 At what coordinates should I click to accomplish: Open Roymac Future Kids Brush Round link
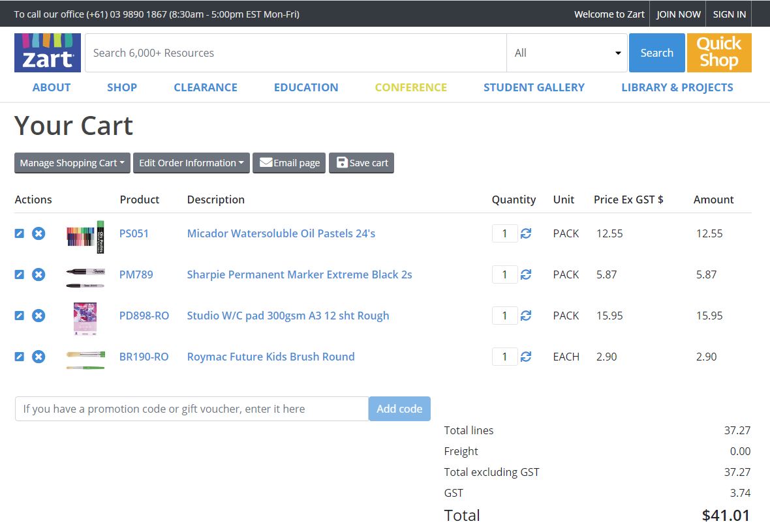(271, 357)
